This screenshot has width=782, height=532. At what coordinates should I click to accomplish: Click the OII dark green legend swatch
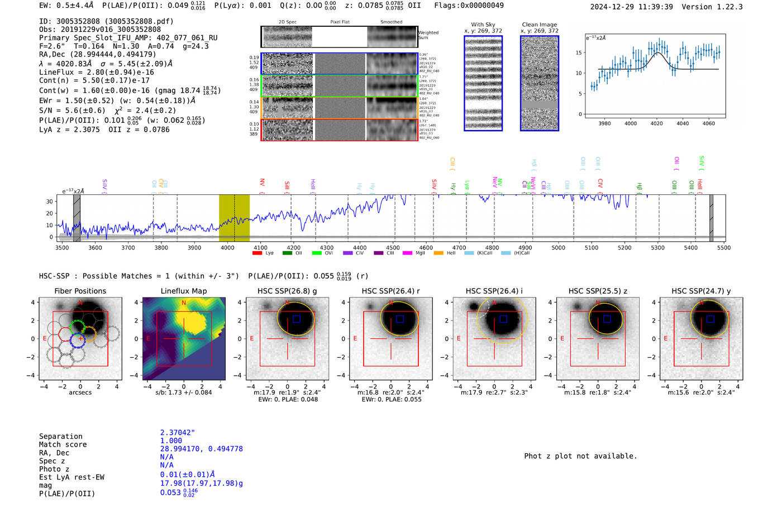coord(287,253)
